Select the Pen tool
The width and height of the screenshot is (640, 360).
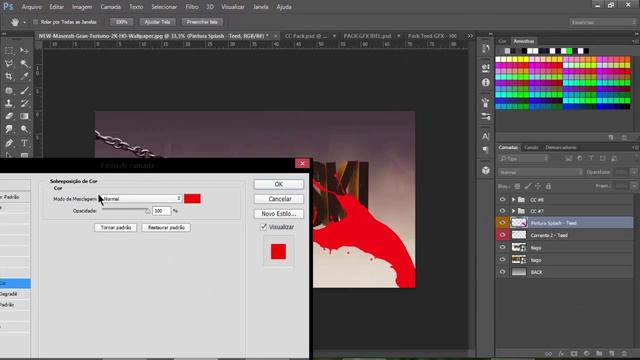tap(9, 143)
